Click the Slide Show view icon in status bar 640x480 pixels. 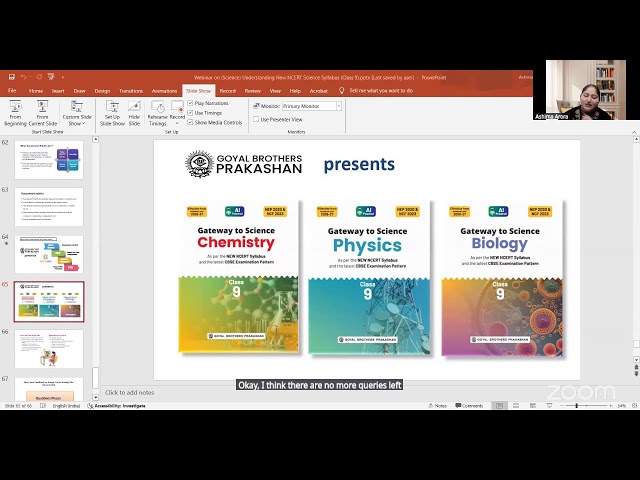pyautogui.click(x=549, y=406)
